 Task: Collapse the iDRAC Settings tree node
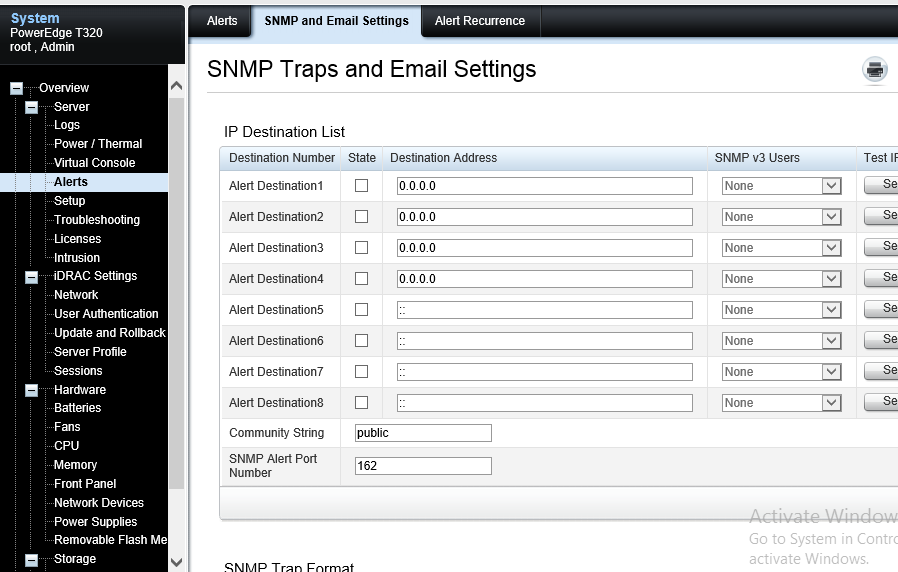point(31,276)
